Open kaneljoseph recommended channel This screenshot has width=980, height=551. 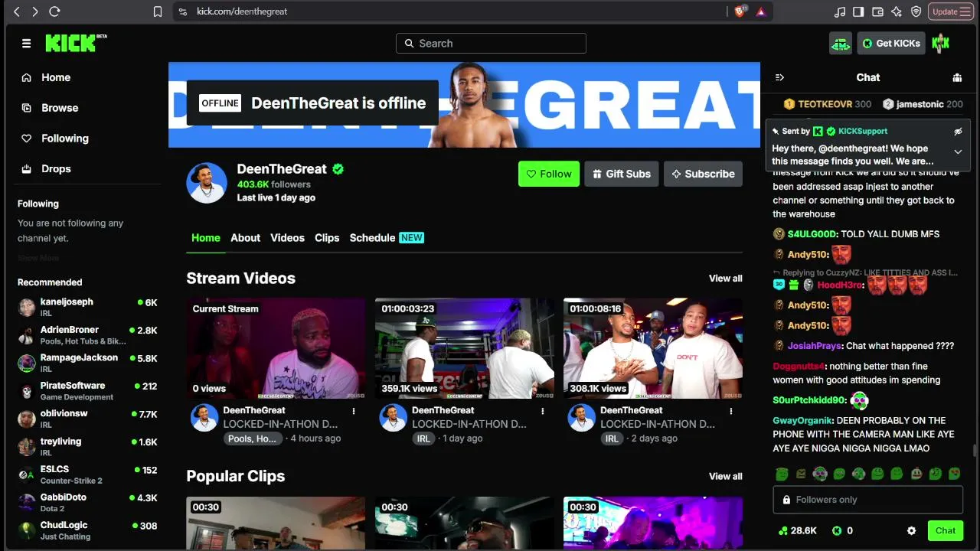(87, 307)
